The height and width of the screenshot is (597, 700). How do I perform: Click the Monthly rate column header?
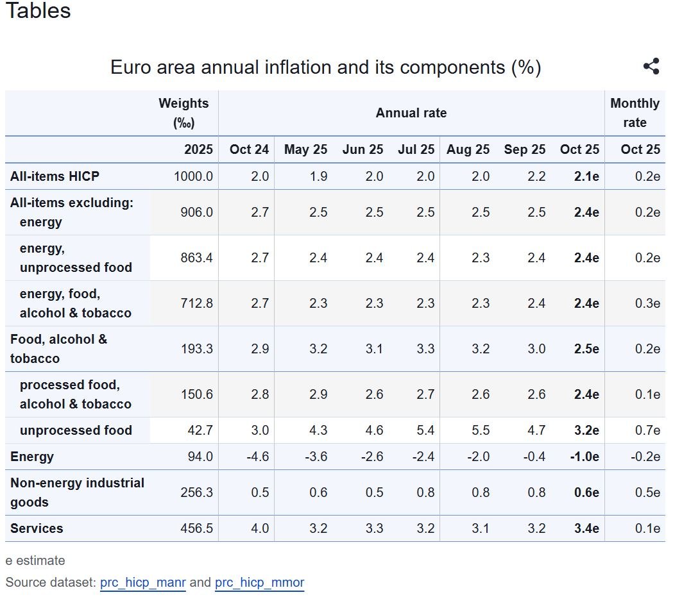pos(635,113)
